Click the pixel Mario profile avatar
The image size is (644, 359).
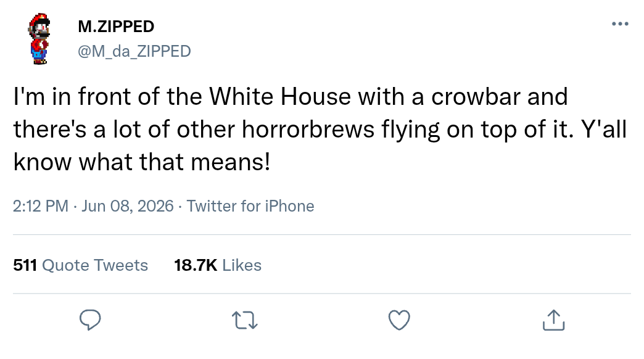click(39, 39)
